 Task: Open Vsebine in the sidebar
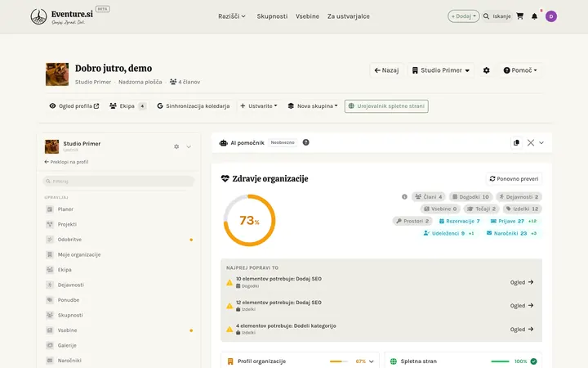click(118, 330)
